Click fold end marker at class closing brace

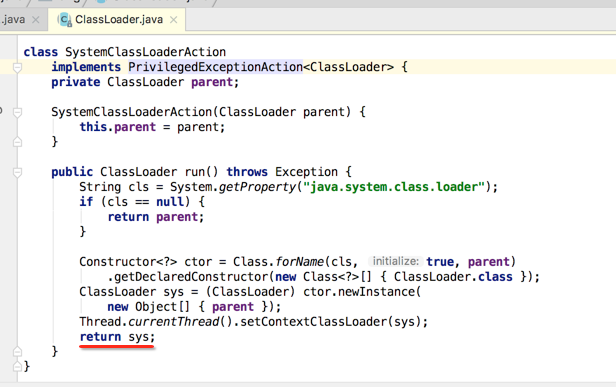tap(17, 366)
